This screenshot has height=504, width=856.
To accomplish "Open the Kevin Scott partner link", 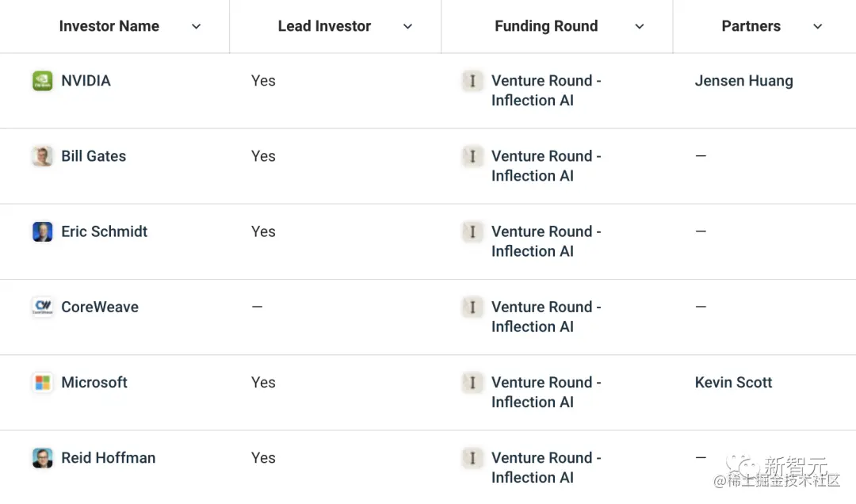I will pos(733,383).
